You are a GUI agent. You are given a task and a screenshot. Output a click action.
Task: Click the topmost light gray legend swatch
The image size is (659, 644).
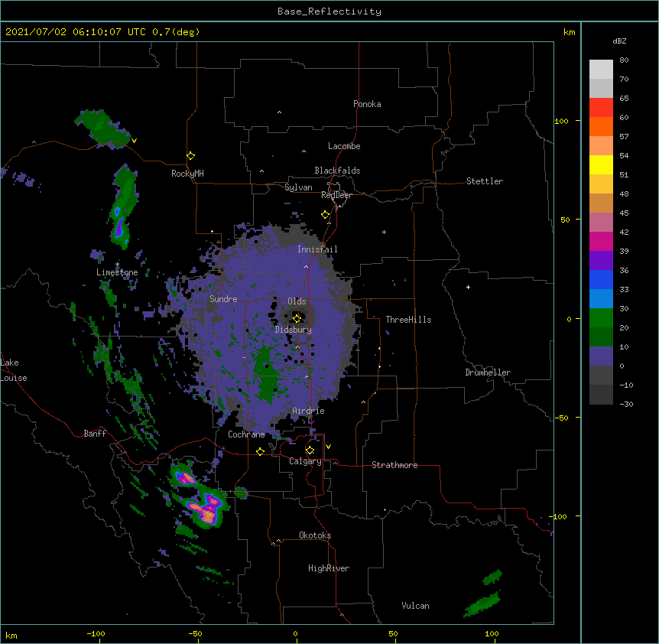(601, 70)
